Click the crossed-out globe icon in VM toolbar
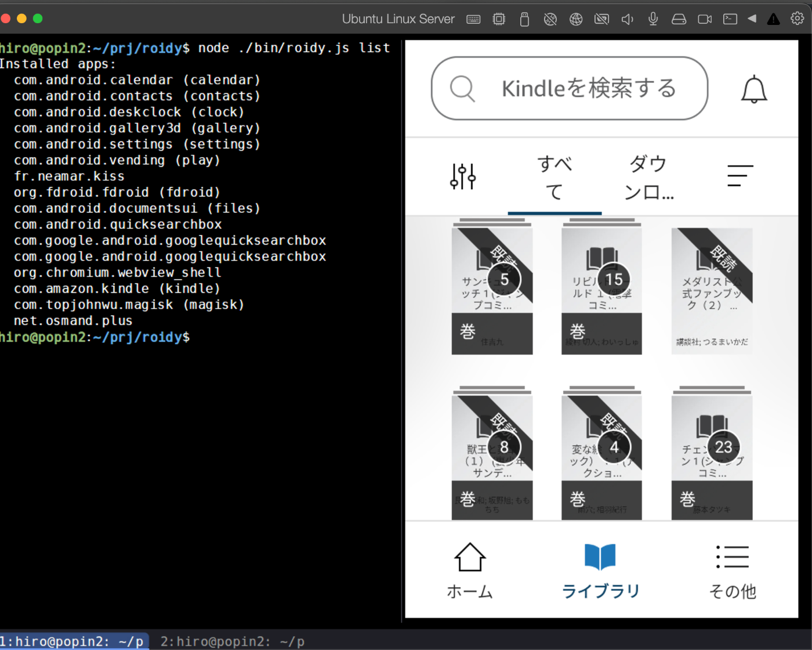This screenshot has width=812, height=650. [550, 19]
